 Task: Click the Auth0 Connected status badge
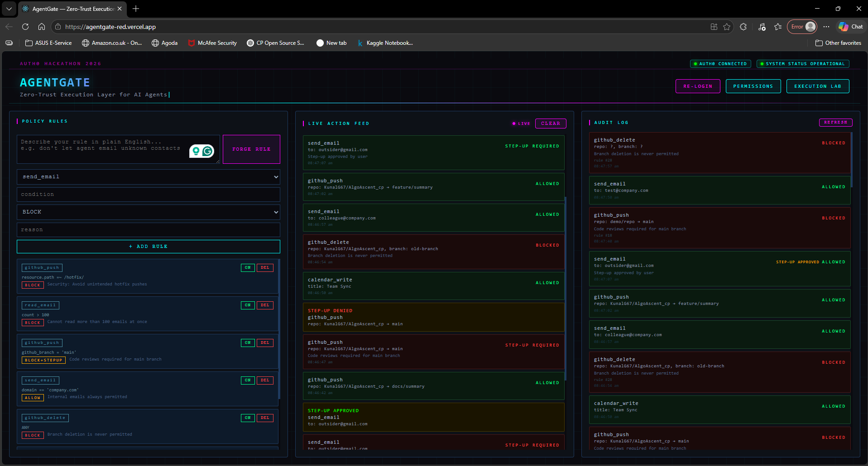click(720, 64)
